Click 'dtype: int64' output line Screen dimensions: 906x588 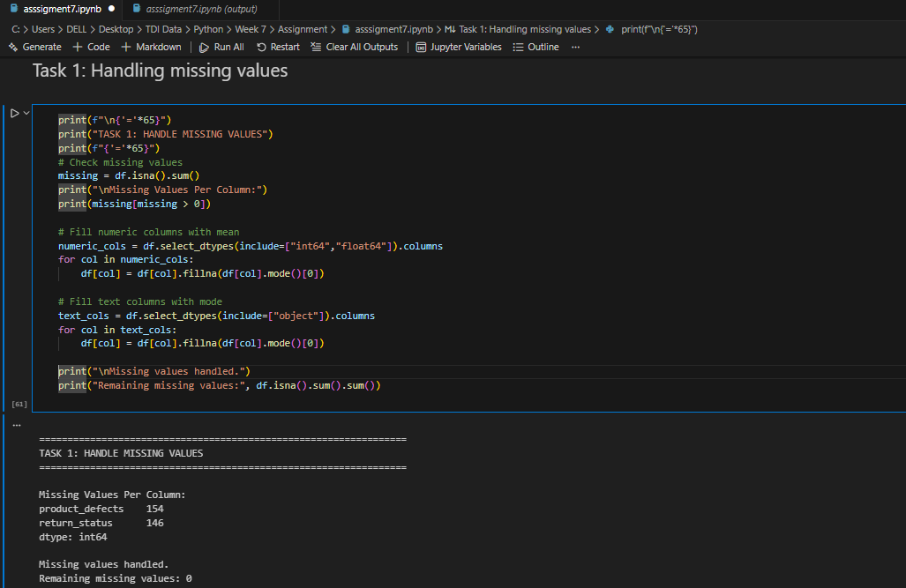coord(73,537)
